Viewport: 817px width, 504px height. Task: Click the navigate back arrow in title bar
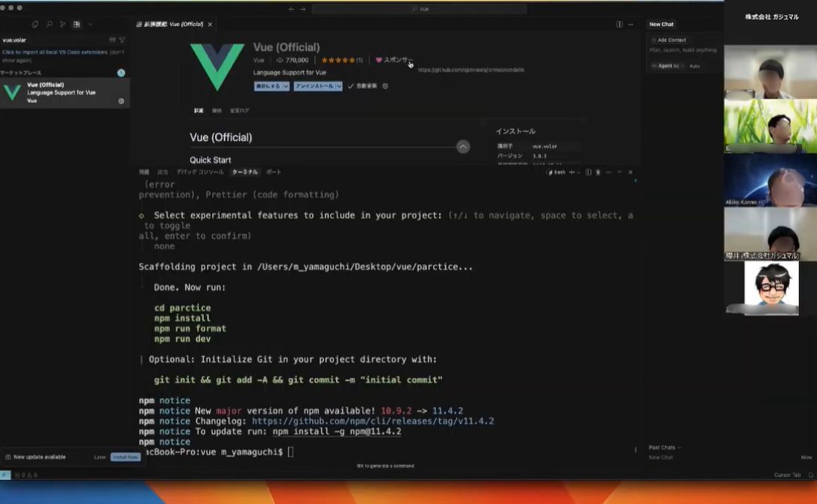[x=292, y=9]
